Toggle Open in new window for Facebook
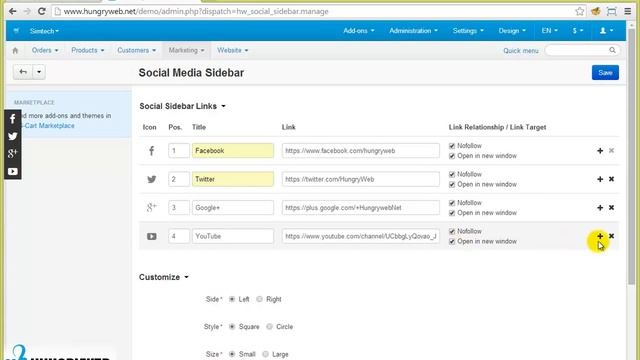This screenshot has width=640, height=360. click(x=452, y=156)
